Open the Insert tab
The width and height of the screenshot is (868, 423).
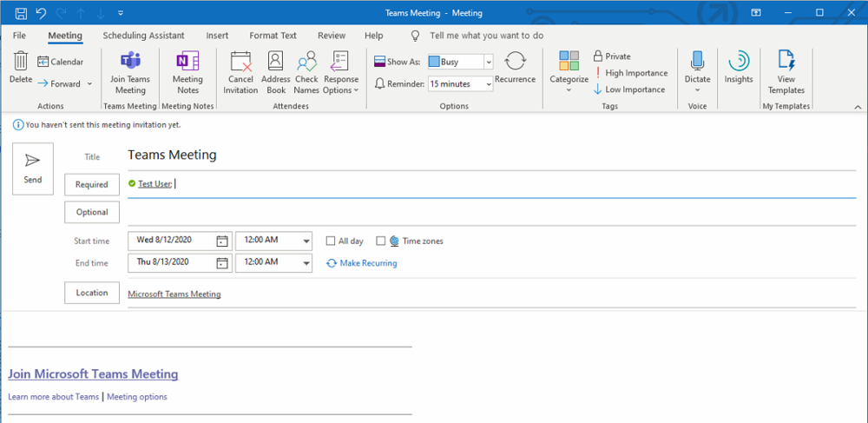[217, 36]
